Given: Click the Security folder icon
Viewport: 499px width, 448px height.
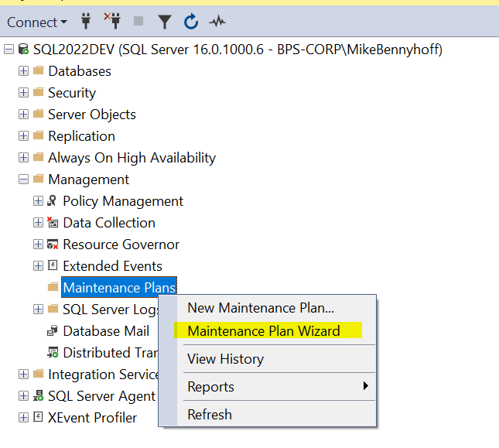Looking at the screenshot, I should 38,91.
